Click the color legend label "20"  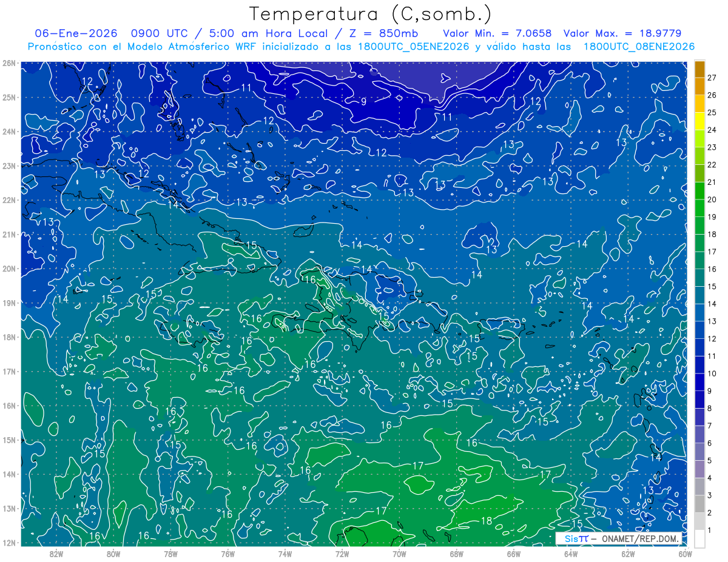[712, 199]
